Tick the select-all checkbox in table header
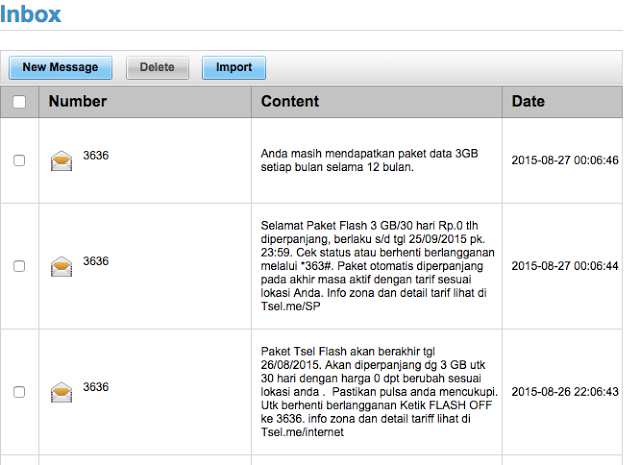The height and width of the screenshot is (465, 640). tap(19, 102)
